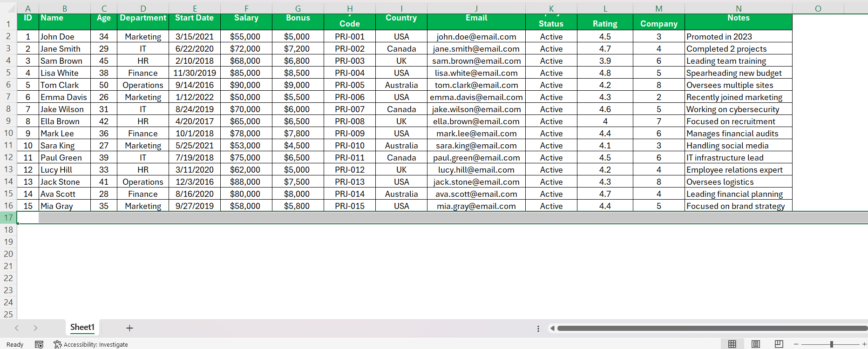Open Accessibility: Investigate in the status bar
The width and height of the screenshot is (868, 349).
pos(91,344)
